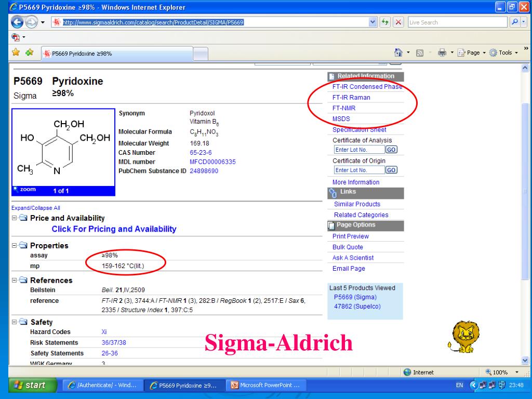Screen dimensions: 532x399
Task: Click the PDF converter toolbar icon
Action: pos(16,37)
